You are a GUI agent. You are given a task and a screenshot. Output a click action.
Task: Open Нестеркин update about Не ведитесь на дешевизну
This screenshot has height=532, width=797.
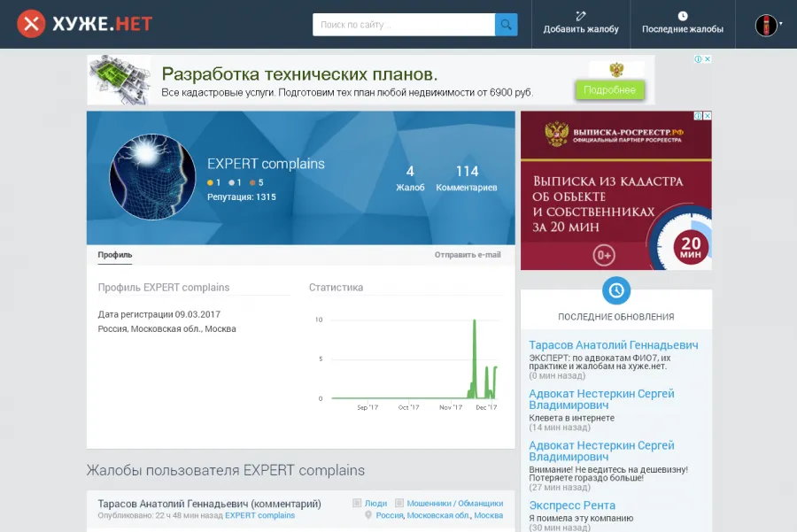tap(601, 451)
